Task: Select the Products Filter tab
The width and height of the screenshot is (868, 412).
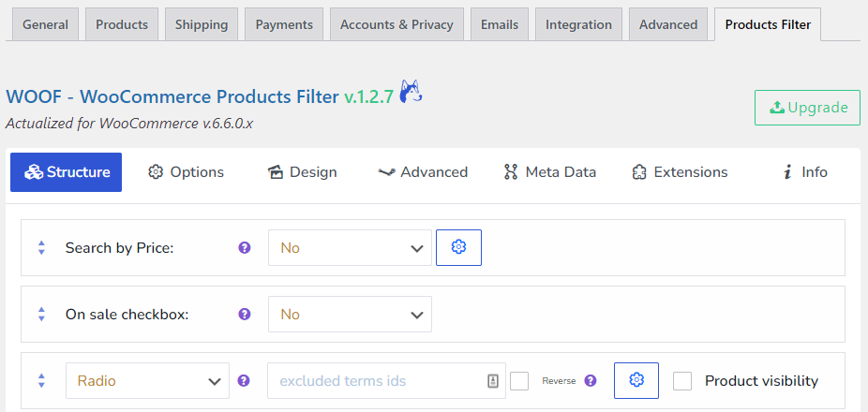Action: [x=768, y=24]
